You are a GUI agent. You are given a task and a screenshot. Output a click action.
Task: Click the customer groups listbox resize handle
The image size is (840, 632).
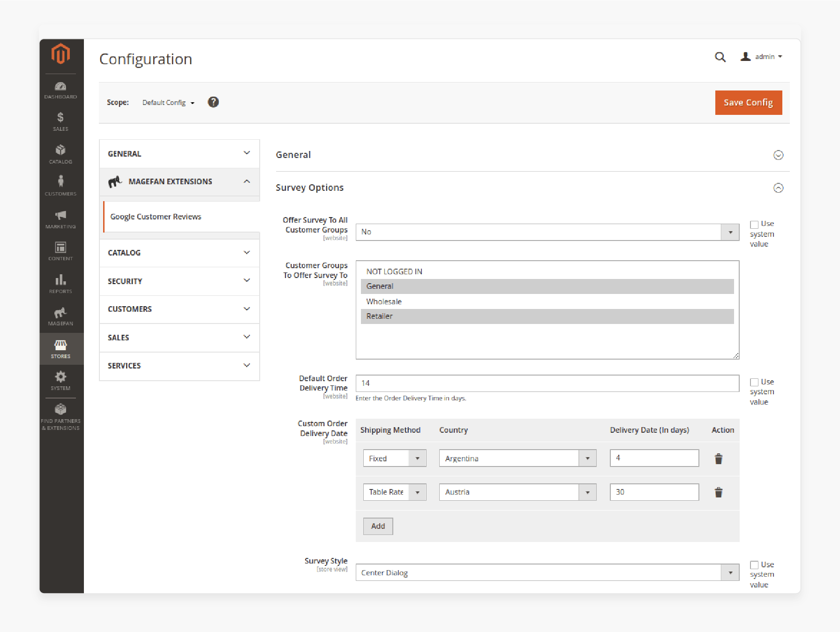736,356
